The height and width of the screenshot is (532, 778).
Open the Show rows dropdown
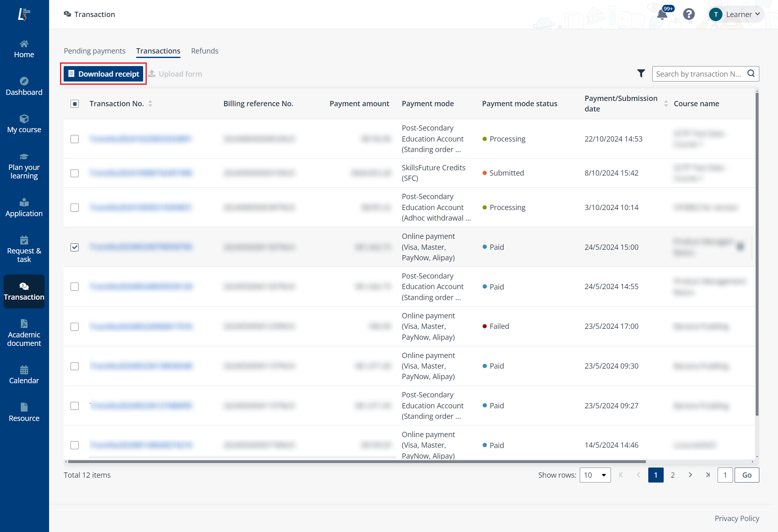[595, 475]
